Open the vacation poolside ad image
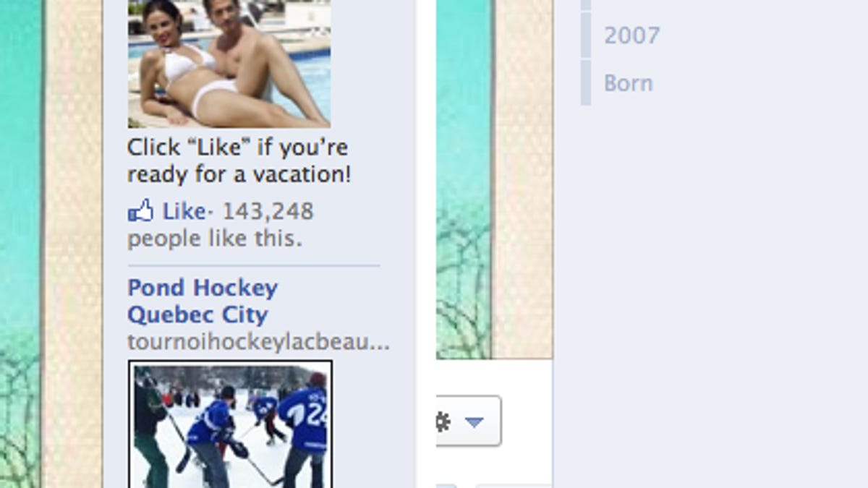The width and height of the screenshot is (868, 488). click(x=229, y=64)
